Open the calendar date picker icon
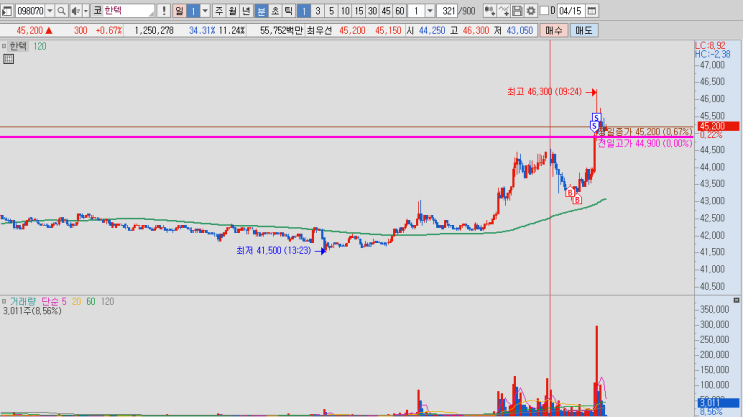The height and width of the screenshot is (417, 743). [x=592, y=10]
